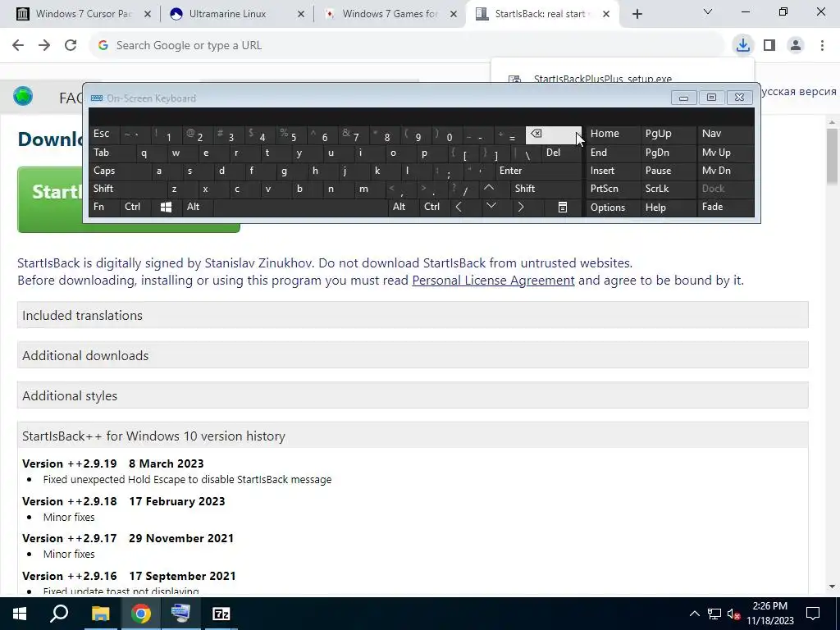This screenshot has height=630, width=840.
Task: Open the tab search chevron
Action: coord(708,11)
